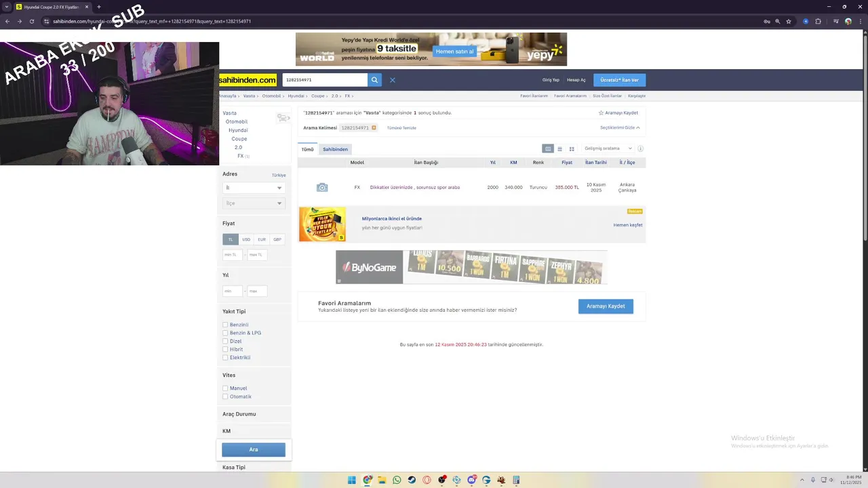Sort by the Fiyat column header
This screenshot has width=868, height=488.
pyautogui.click(x=567, y=163)
